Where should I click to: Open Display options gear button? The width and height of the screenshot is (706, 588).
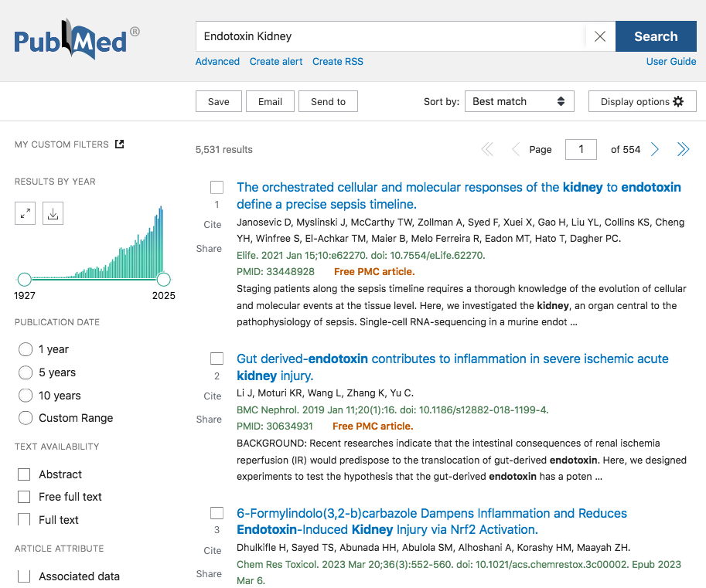pyautogui.click(x=642, y=102)
